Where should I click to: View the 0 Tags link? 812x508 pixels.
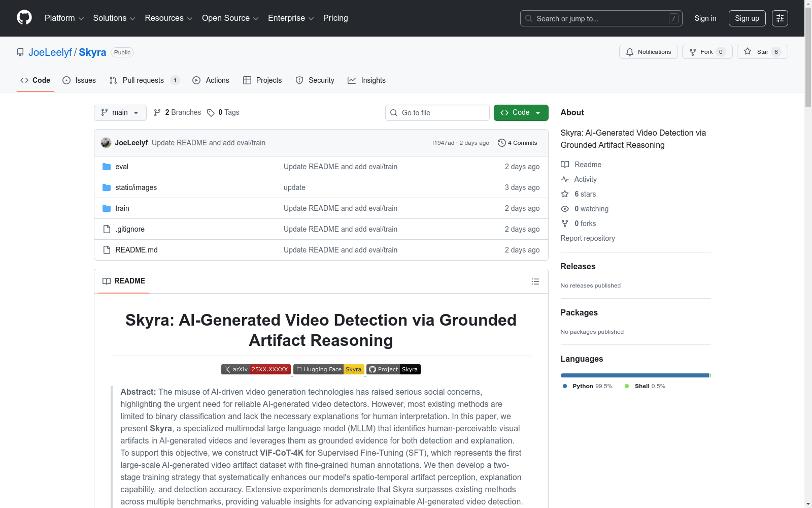tap(223, 113)
